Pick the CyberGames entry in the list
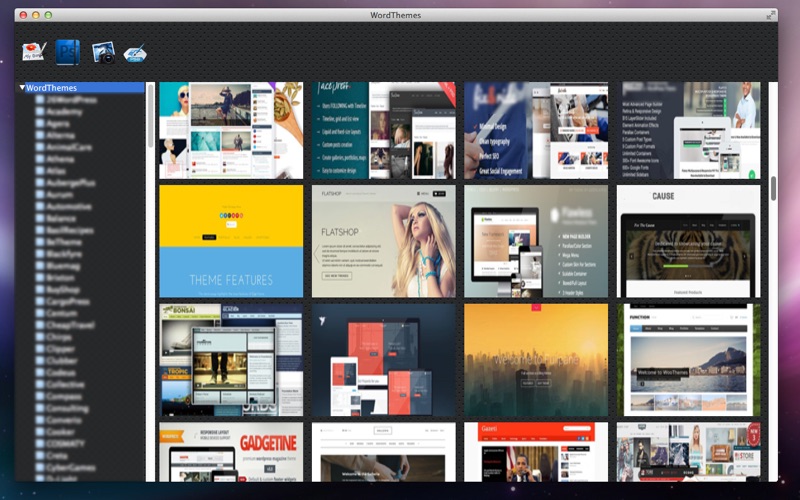 pos(70,467)
